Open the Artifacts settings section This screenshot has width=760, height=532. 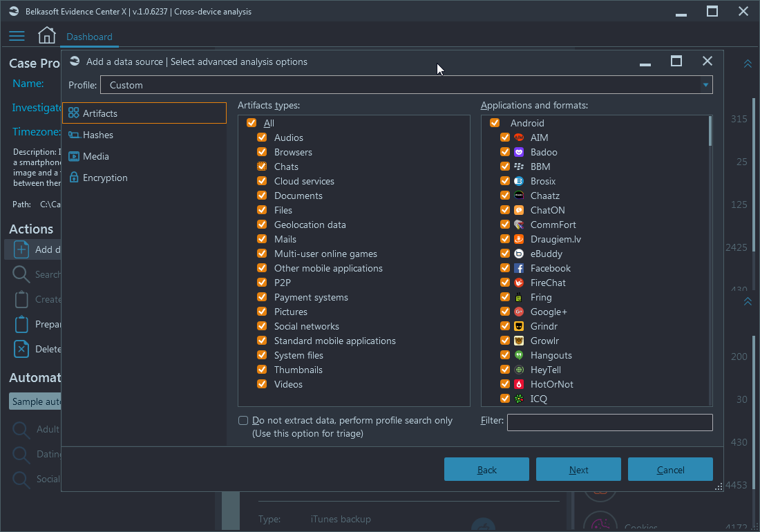click(x=144, y=113)
